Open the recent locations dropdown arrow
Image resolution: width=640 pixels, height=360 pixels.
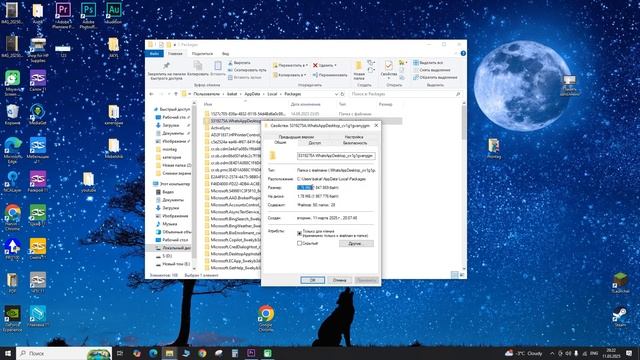[169, 94]
